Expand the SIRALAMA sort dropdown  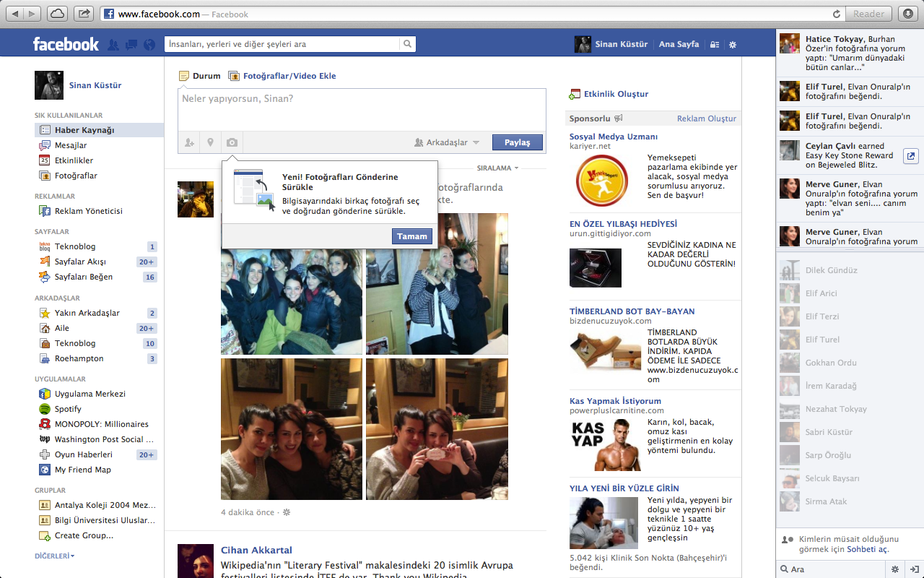tap(497, 168)
